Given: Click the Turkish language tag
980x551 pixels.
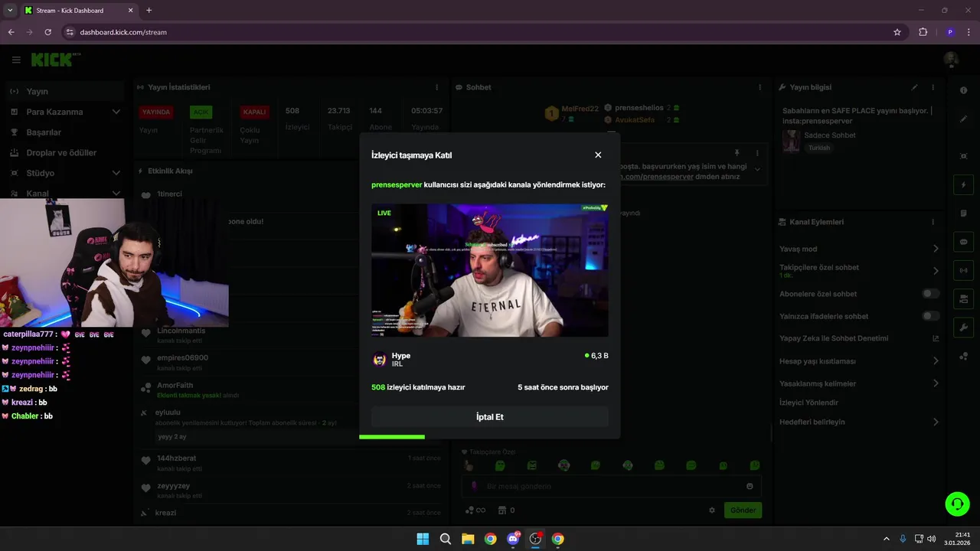Looking at the screenshot, I should (x=819, y=148).
